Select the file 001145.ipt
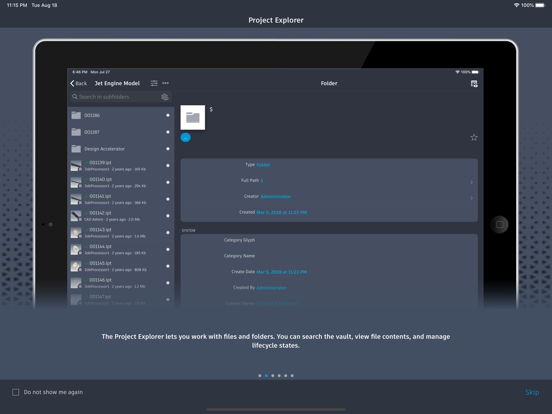This screenshot has height=414, width=552. (x=120, y=266)
